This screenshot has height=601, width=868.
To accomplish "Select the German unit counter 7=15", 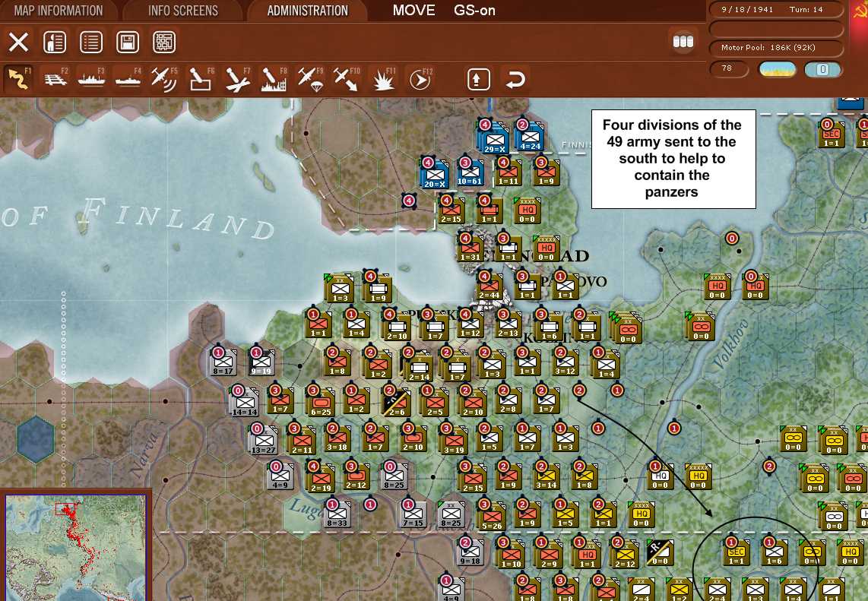I will coord(413,514).
